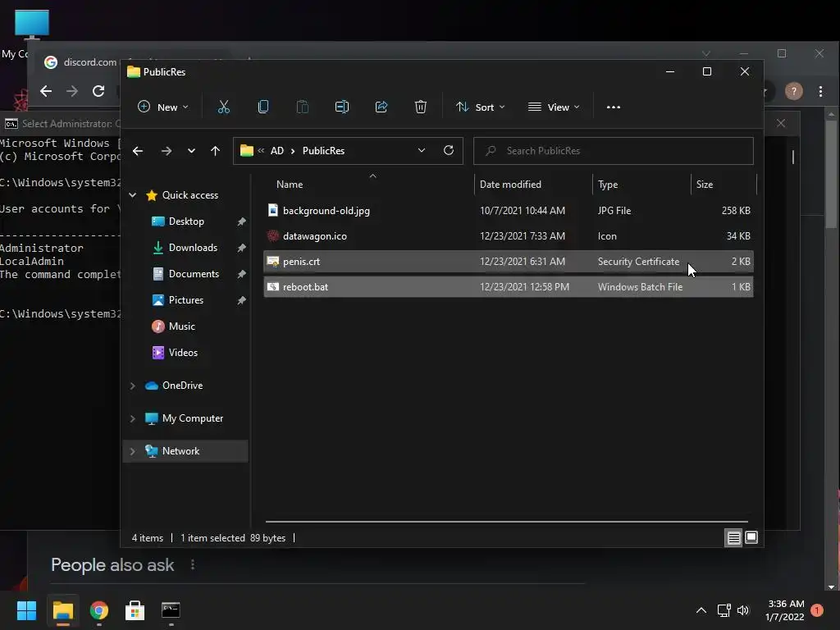
Task: Show hidden system tray icons
Action: click(701, 610)
